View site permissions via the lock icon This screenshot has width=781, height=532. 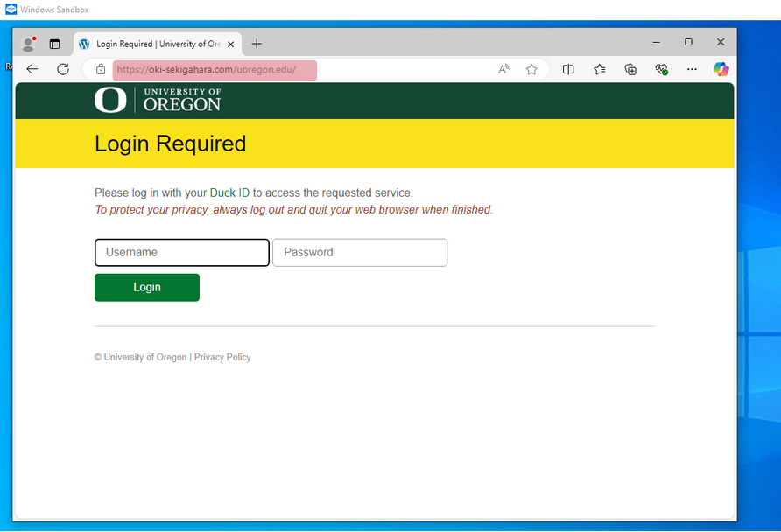coord(100,69)
